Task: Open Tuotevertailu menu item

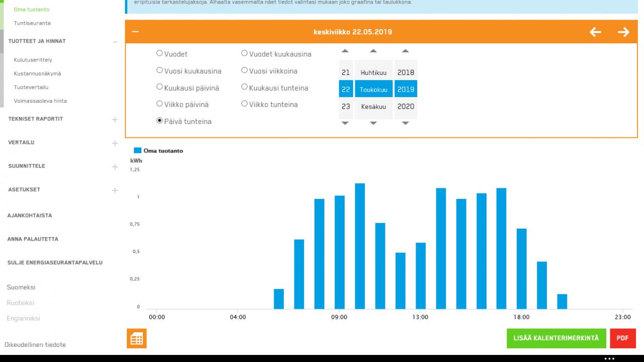Action: tap(31, 87)
